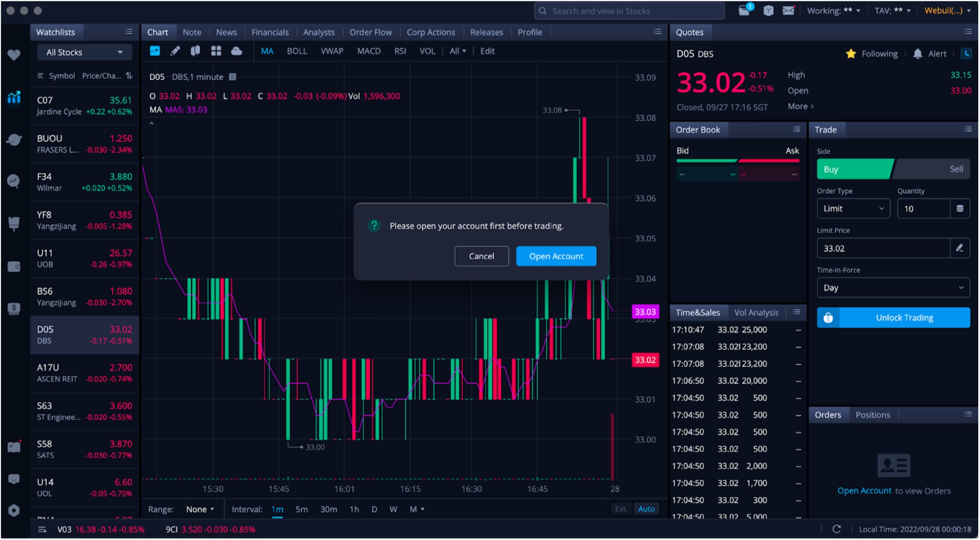Toggle the RSI indicator
The width and height of the screenshot is (980, 540).
(400, 51)
